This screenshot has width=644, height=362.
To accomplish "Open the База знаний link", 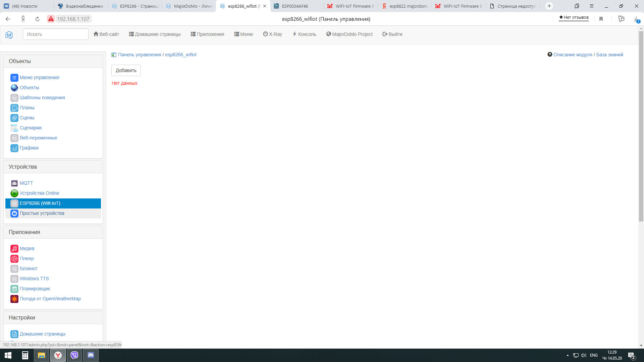I will pos(609,55).
